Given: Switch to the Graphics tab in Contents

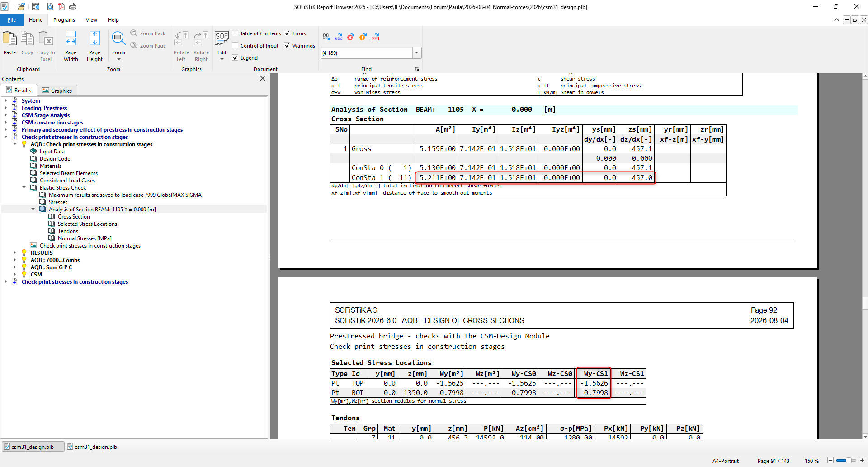Looking at the screenshot, I should point(57,91).
